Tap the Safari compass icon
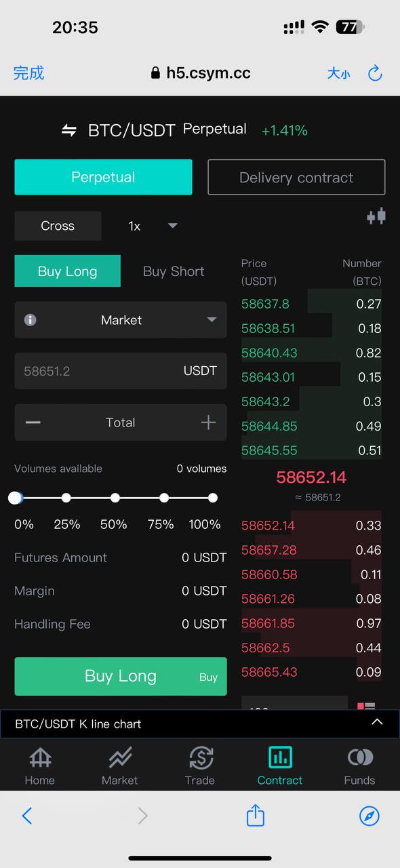Screen dimensions: 400x868 click(369, 816)
